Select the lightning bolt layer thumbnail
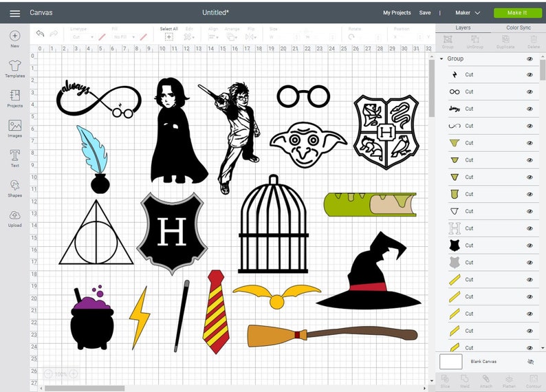Viewport: 546px width, 392px height. [x=455, y=74]
